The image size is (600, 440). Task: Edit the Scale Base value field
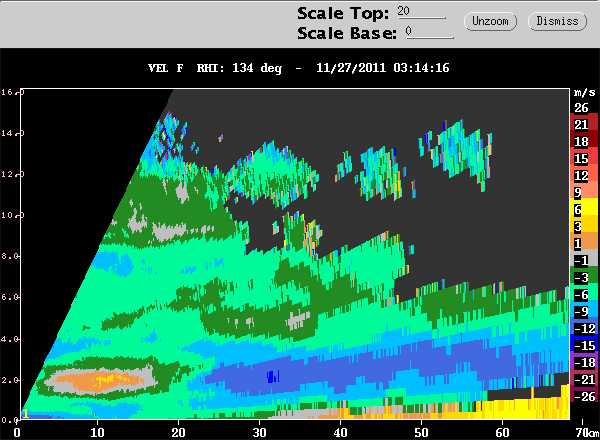[x=429, y=32]
